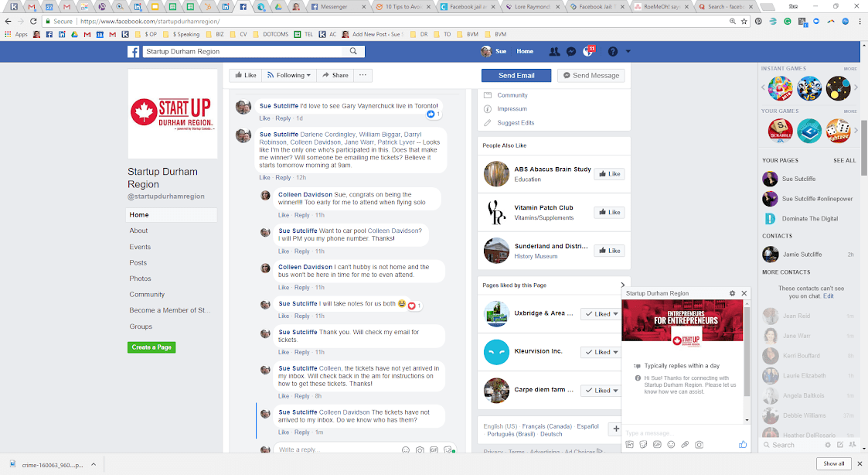Open chat popup settings gear

[x=732, y=294]
